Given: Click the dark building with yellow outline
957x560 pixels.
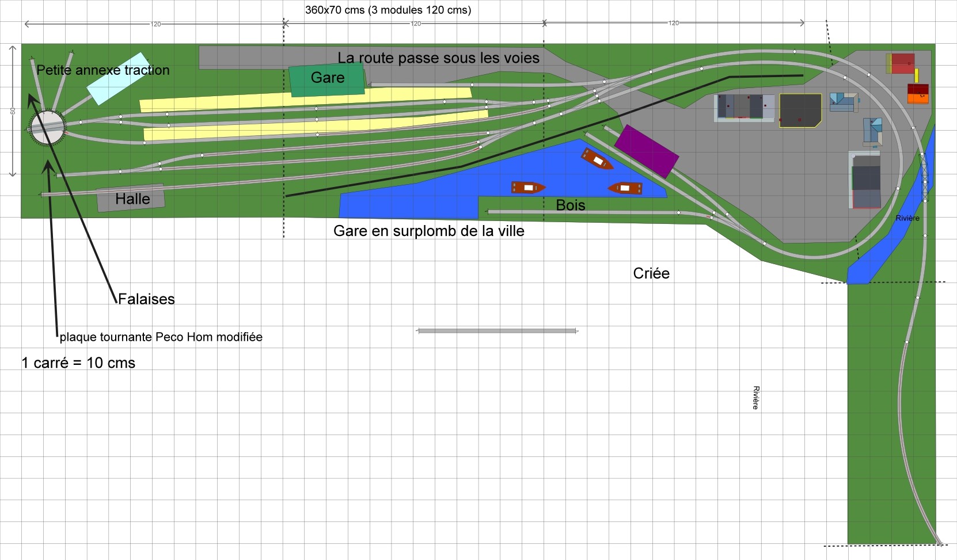Looking at the screenshot, I should click(800, 109).
